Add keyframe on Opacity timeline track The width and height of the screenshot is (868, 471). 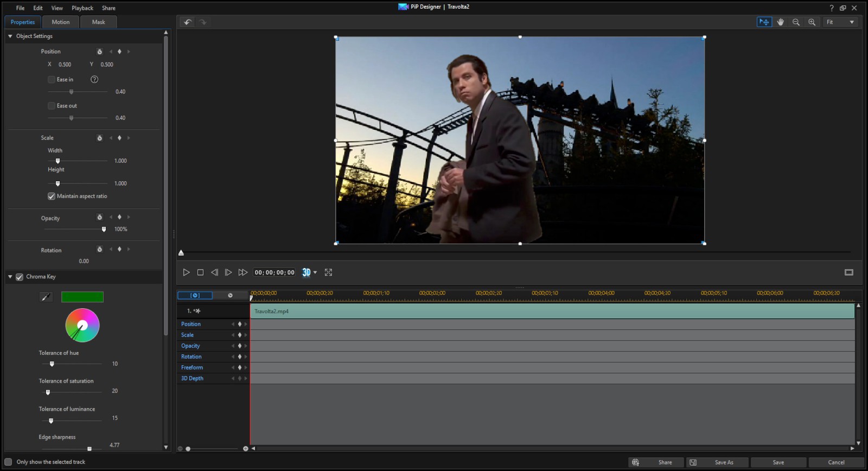coord(239,346)
